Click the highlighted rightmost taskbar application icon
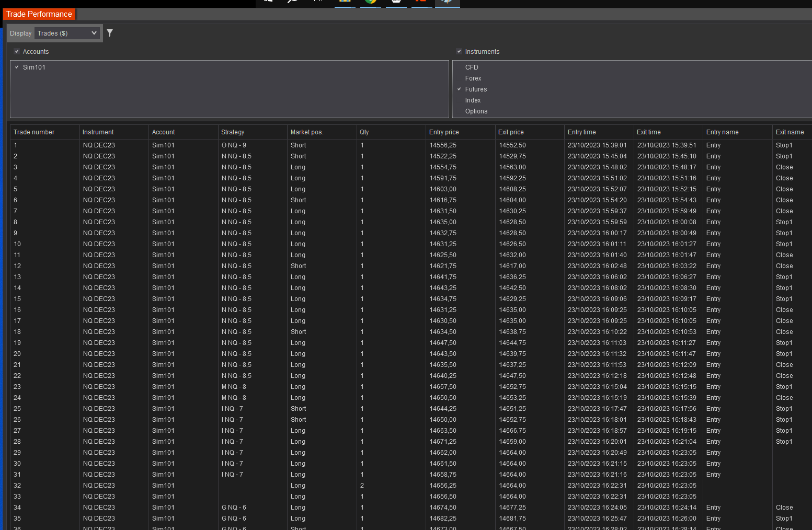The height and width of the screenshot is (530, 812). point(447,3)
